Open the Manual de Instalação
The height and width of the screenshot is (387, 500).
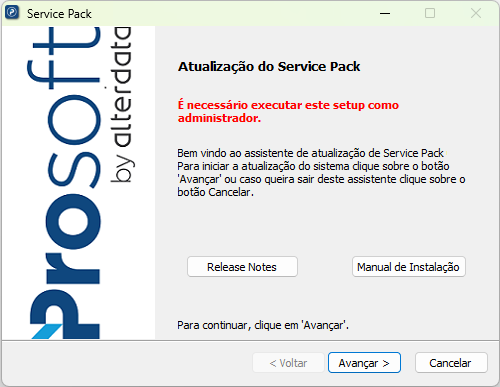409,267
